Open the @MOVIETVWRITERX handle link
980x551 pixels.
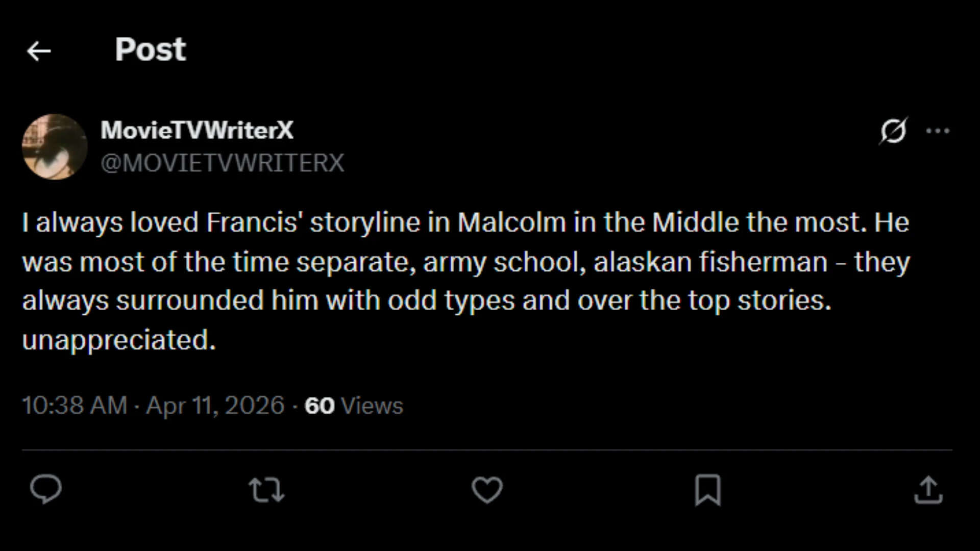223,163
